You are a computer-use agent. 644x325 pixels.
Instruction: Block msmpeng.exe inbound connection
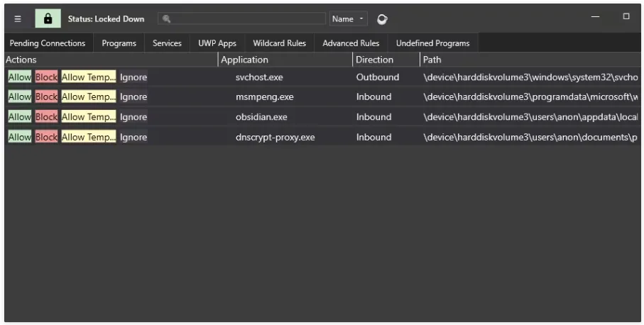(x=46, y=97)
